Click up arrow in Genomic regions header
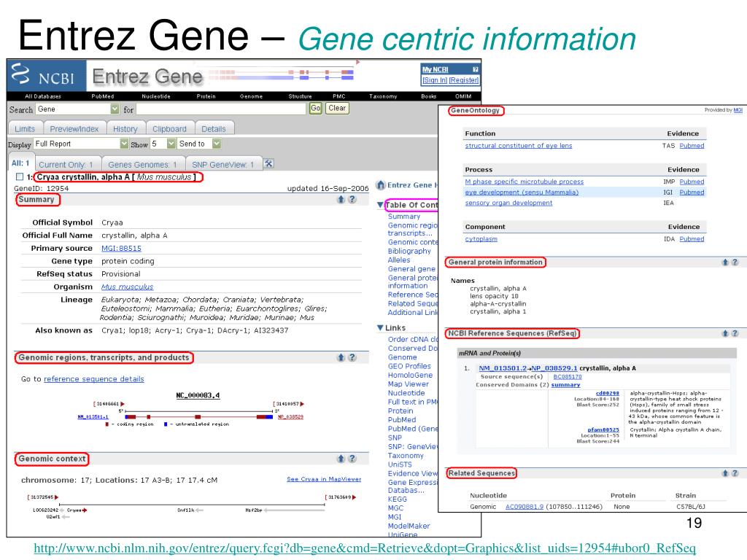The width and height of the screenshot is (747, 560). point(341,357)
